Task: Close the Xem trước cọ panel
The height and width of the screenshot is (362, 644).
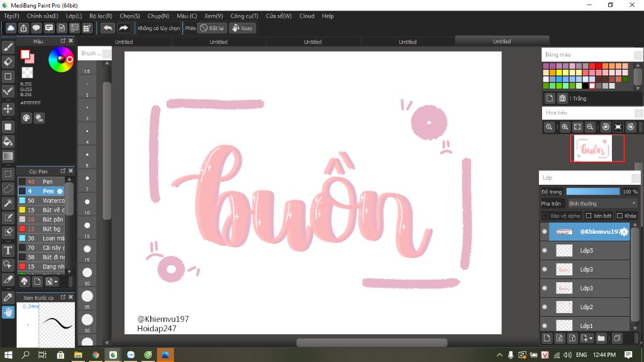Action: 70,297
